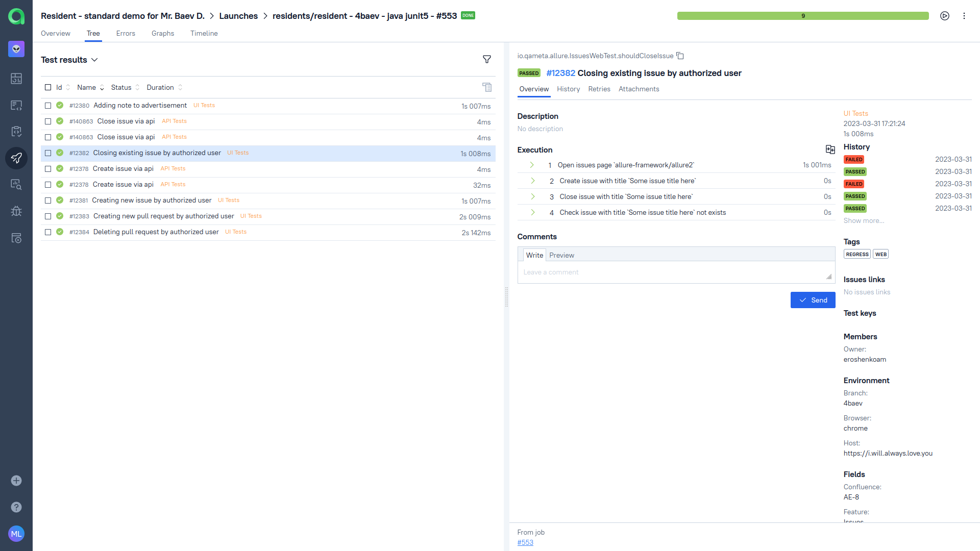Expand execution step 3 Close issue details
This screenshot has width=980, height=551.
click(x=532, y=196)
